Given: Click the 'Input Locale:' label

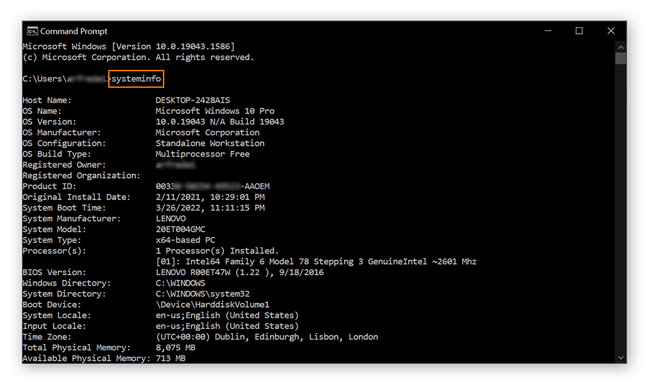Looking at the screenshot, I should [54, 326].
